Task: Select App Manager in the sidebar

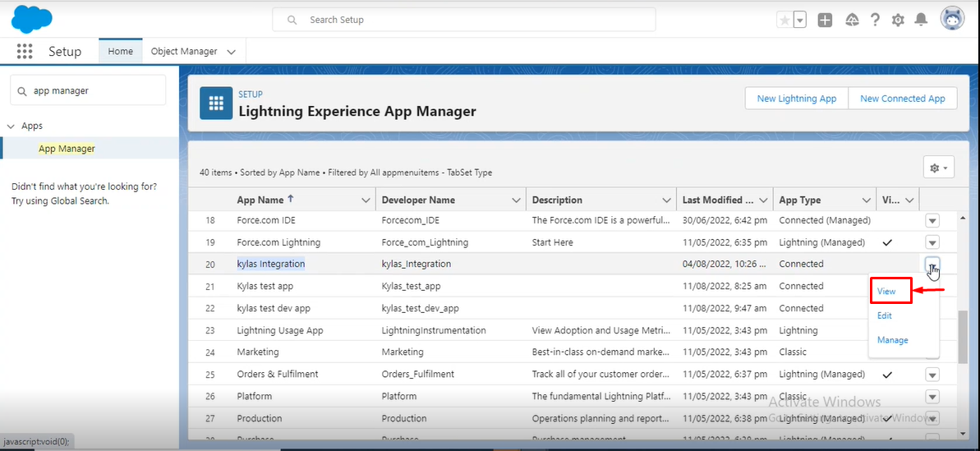Action: 67,149
